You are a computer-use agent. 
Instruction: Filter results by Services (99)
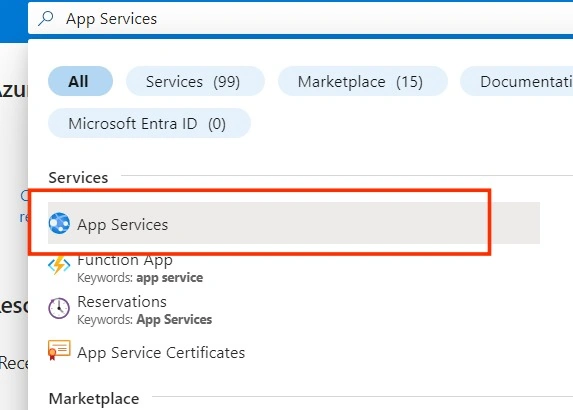[195, 81]
